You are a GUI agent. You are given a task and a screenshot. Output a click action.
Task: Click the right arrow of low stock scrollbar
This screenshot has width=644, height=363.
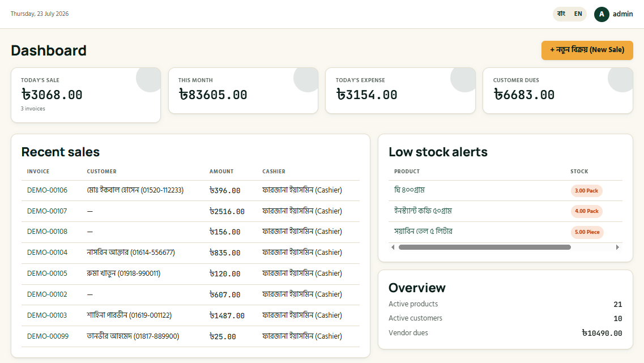point(617,247)
